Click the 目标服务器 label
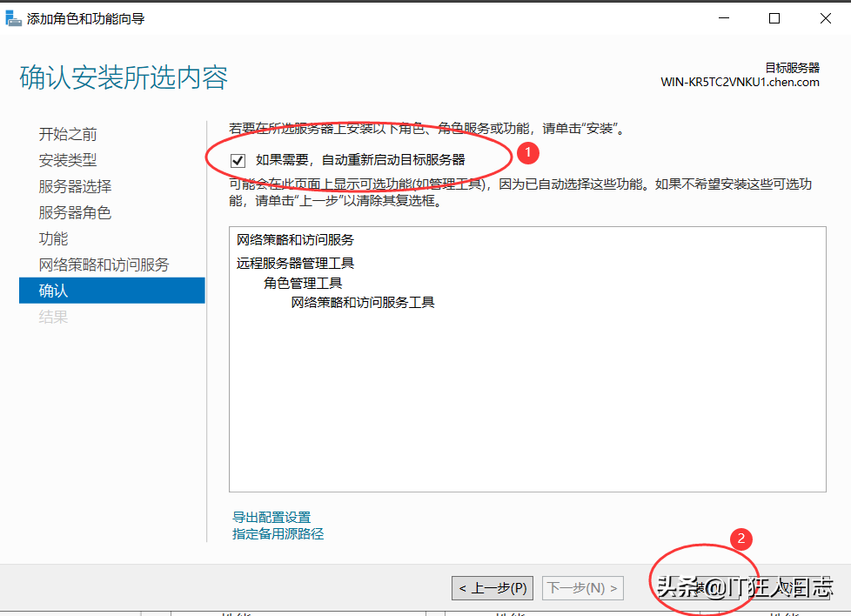The height and width of the screenshot is (616, 851). (x=793, y=68)
